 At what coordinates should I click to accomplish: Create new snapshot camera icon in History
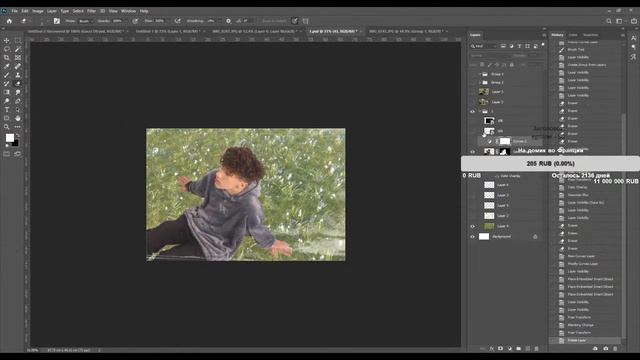coord(605,349)
